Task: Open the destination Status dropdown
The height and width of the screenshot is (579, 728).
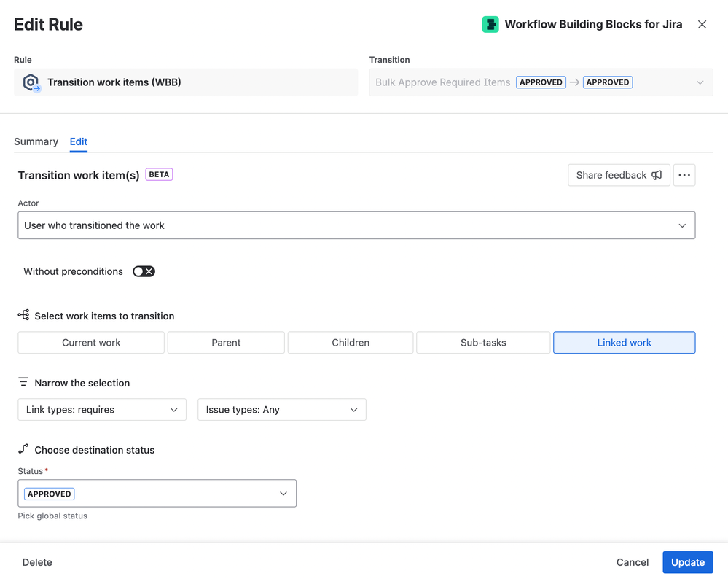Action: pyautogui.click(x=157, y=494)
